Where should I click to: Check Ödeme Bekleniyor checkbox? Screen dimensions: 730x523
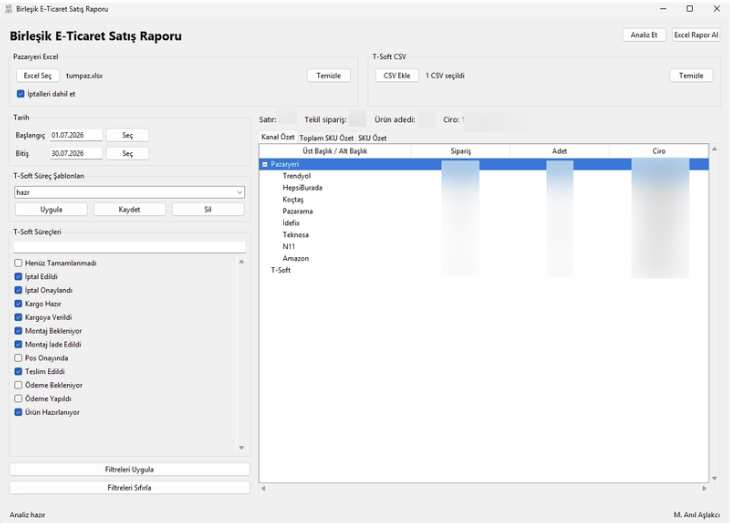pyautogui.click(x=18, y=385)
